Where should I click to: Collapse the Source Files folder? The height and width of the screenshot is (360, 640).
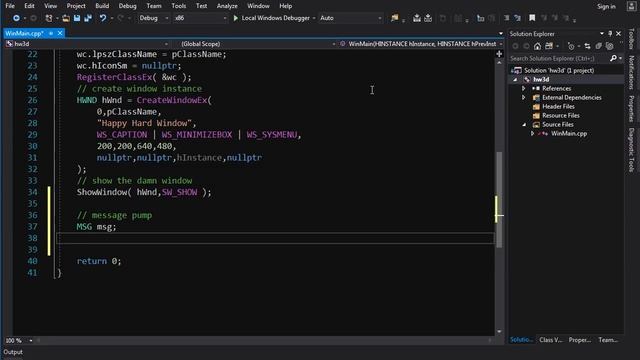coord(524,124)
